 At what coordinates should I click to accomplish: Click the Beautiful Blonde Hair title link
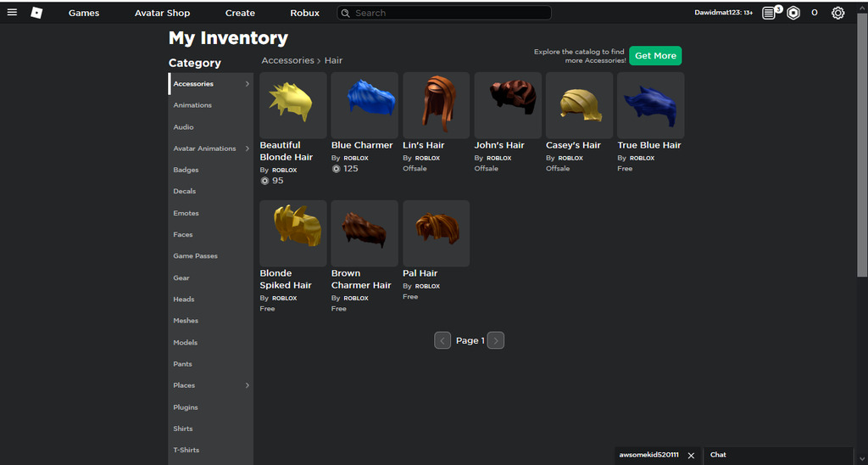click(x=287, y=151)
